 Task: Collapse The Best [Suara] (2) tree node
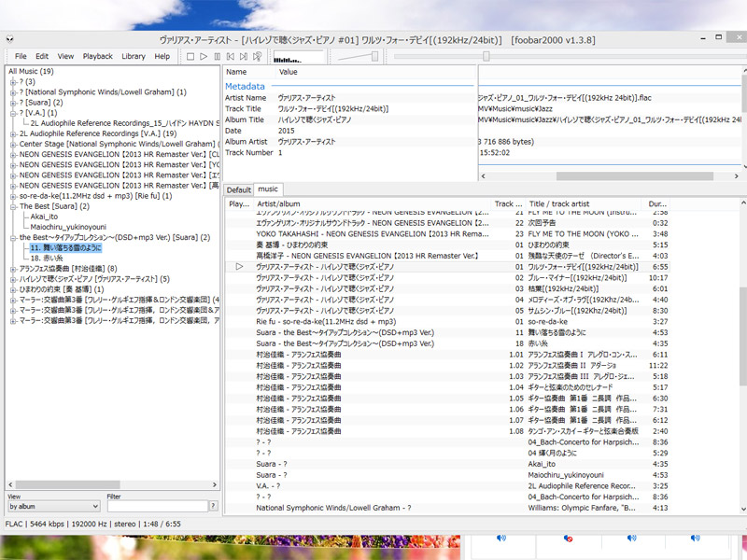click(13, 206)
